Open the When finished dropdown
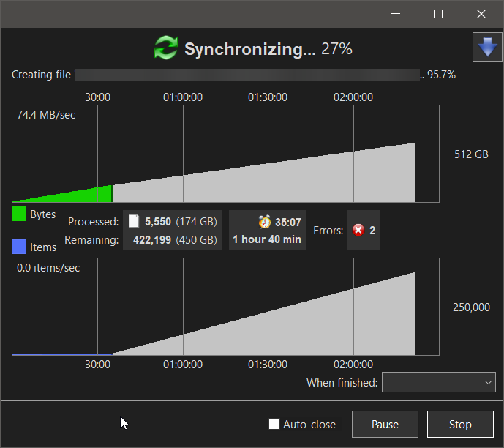 point(439,382)
